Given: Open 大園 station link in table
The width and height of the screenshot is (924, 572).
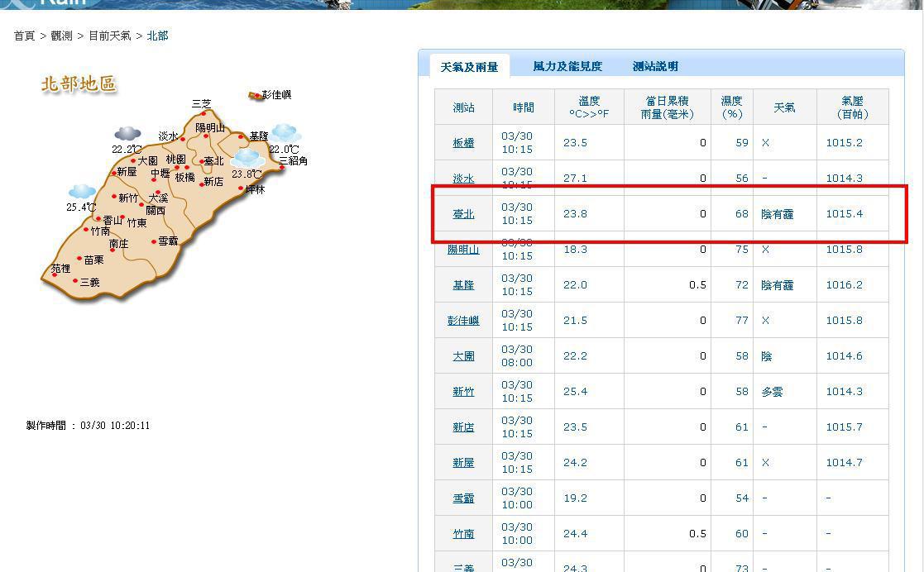Looking at the screenshot, I should [x=463, y=355].
